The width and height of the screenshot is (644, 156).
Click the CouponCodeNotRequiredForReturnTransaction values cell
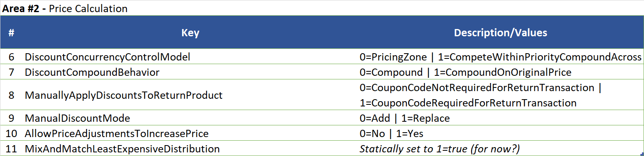501,95
